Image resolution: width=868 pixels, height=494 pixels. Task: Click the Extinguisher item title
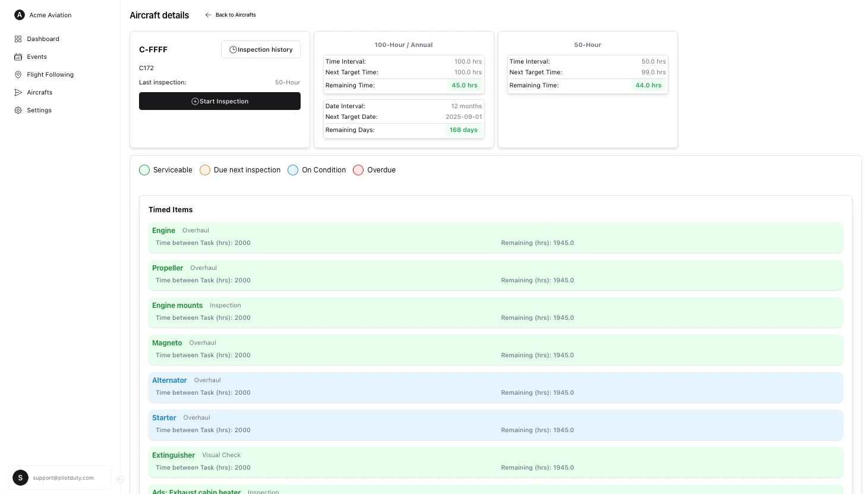click(x=173, y=455)
